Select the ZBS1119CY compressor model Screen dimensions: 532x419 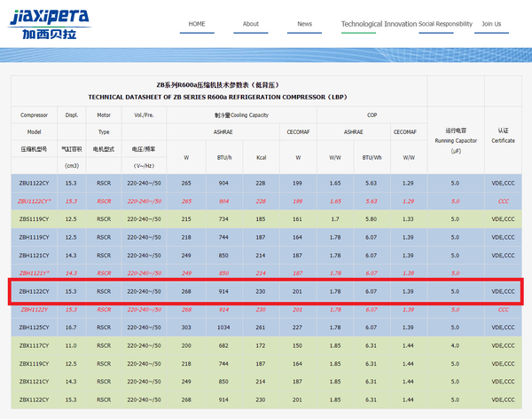(x=34, y=218)
